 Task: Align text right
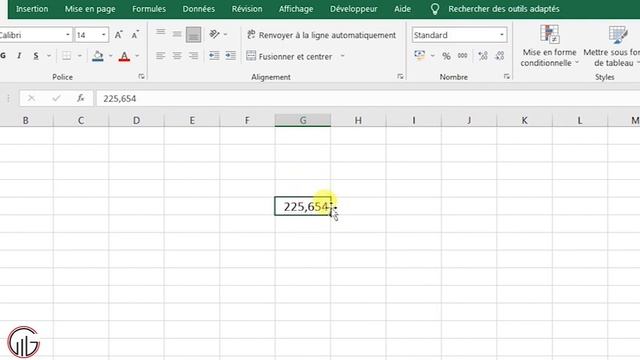click(x=193, y=56)
